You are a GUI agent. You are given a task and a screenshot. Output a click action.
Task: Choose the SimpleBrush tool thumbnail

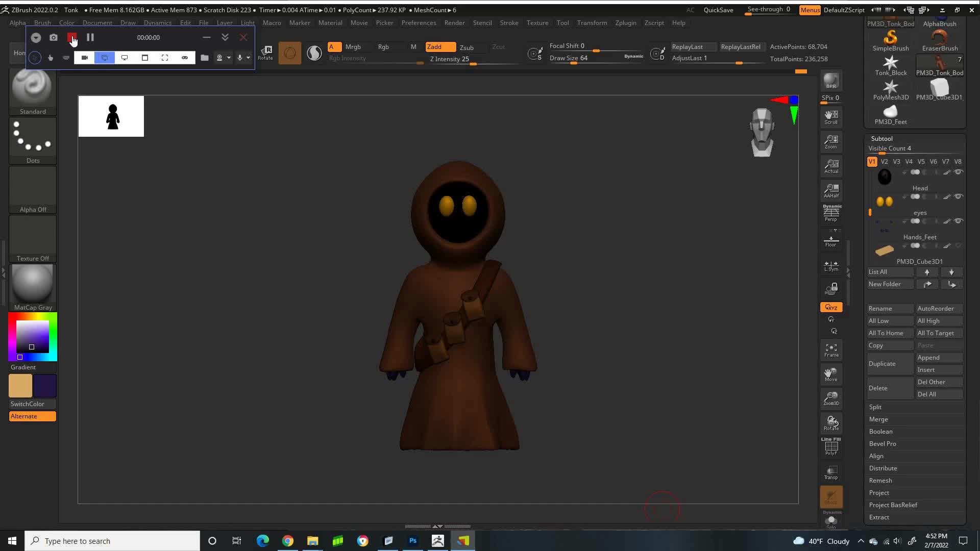pos(890,37)
